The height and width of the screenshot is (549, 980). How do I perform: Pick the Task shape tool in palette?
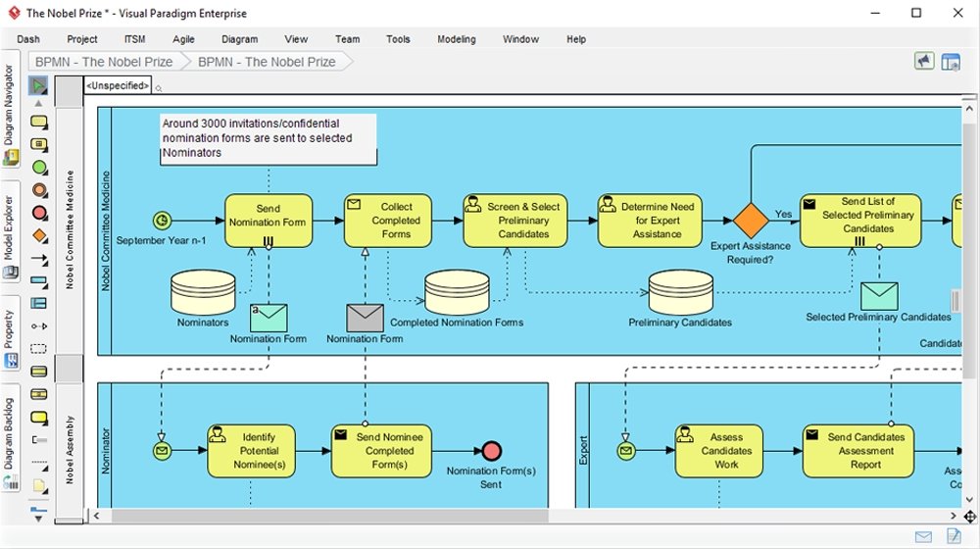pos(39,122)
